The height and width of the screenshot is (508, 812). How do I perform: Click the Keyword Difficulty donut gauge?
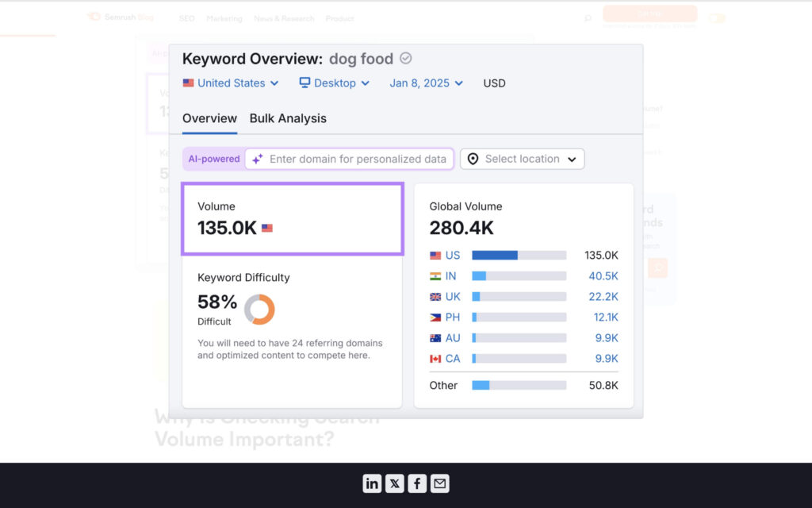(258, 310)
